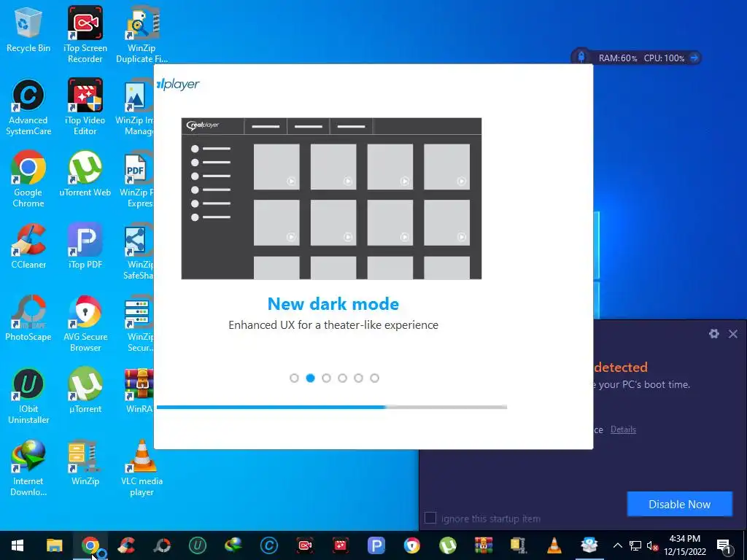Select the fifth slide indicator dot

(359, 378)
